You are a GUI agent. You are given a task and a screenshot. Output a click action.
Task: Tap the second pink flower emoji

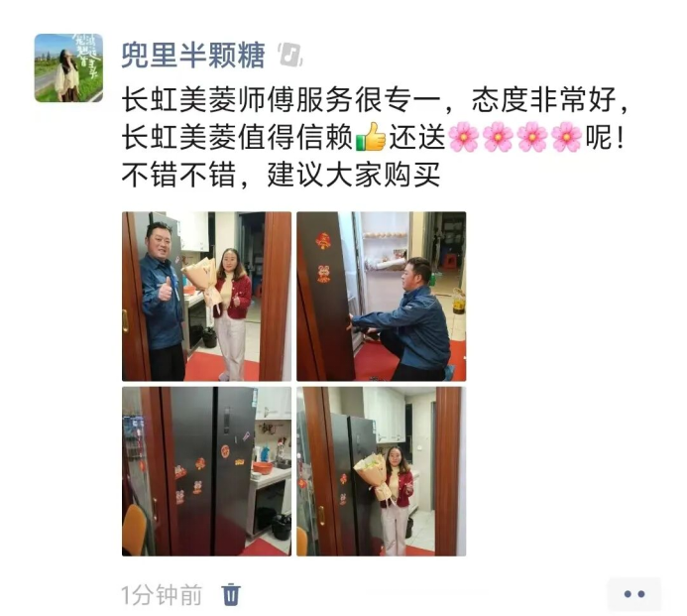click(499, 137)
